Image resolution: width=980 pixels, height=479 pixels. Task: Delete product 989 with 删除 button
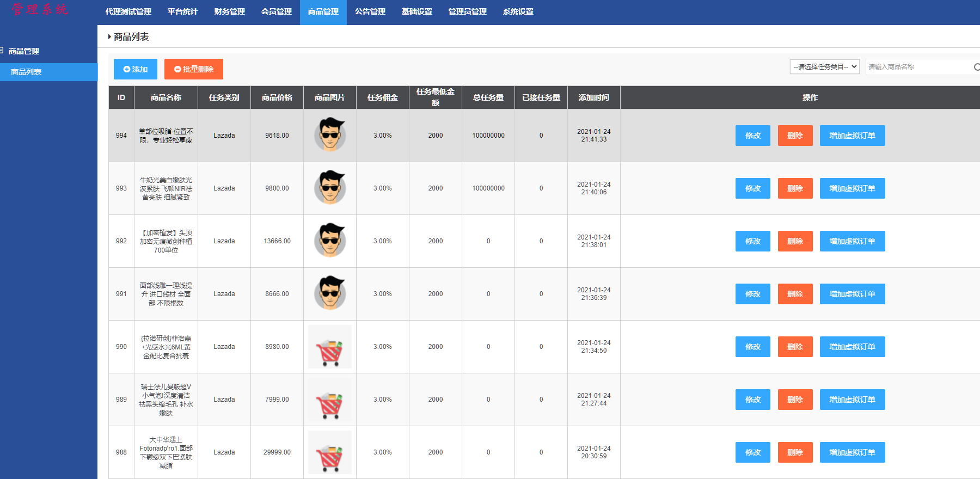pyautogui.click(x=795, y=400)
